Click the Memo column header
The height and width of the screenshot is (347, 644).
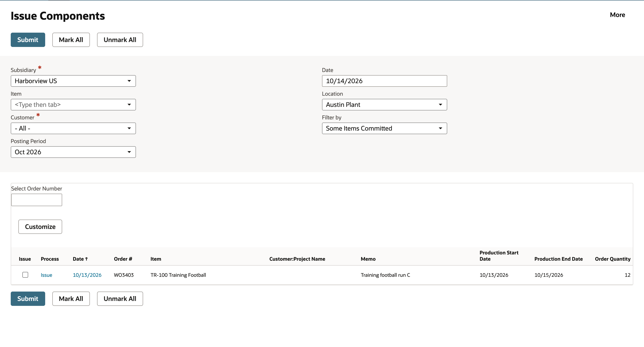(368, 259)
